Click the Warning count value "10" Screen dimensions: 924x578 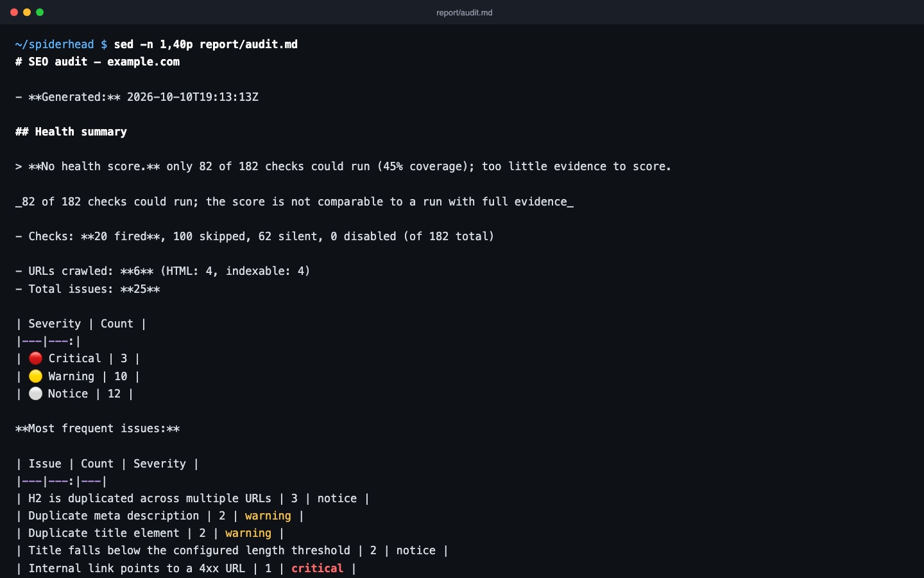click(x=121, y=376)
